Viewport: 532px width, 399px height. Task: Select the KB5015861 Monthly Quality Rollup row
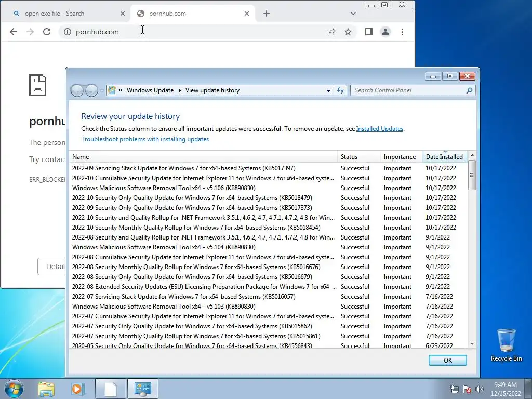(268, 336)
